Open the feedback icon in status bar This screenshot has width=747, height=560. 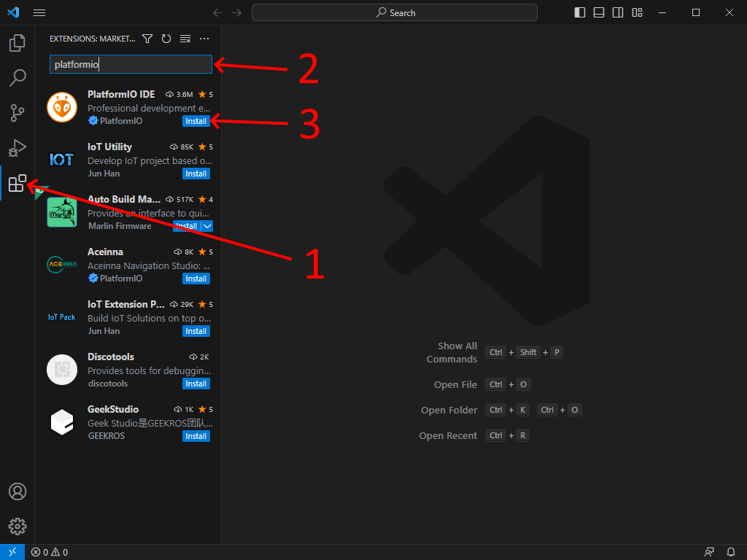pos(709,552)
